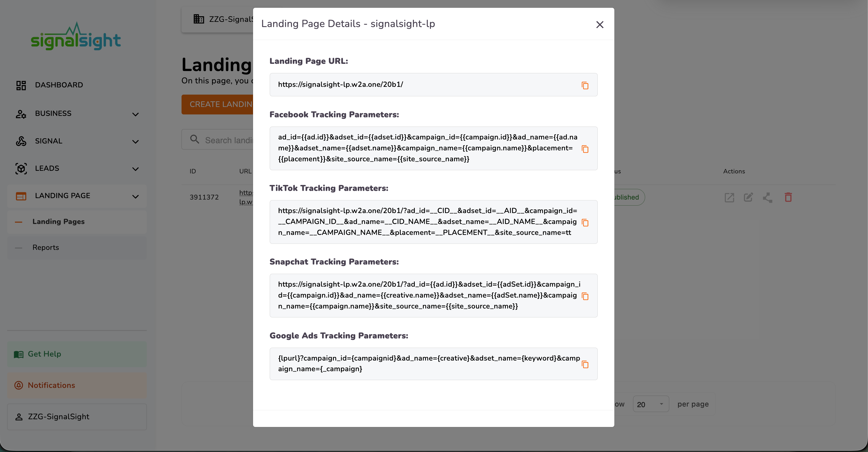This screenshot has height=452, width=868.
Task: Click the Published status badge
Action: pos(629,197)
